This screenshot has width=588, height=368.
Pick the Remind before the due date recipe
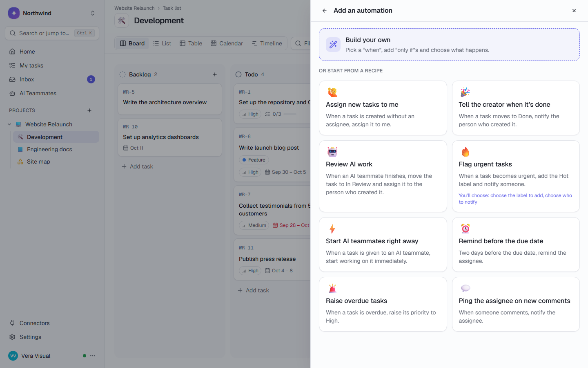[x=516, y=245]
